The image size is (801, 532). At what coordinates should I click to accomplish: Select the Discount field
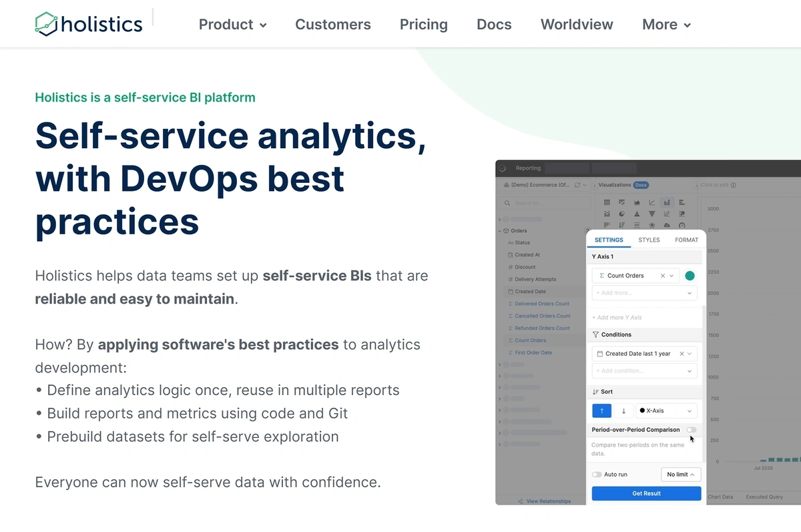coord(525,267)
